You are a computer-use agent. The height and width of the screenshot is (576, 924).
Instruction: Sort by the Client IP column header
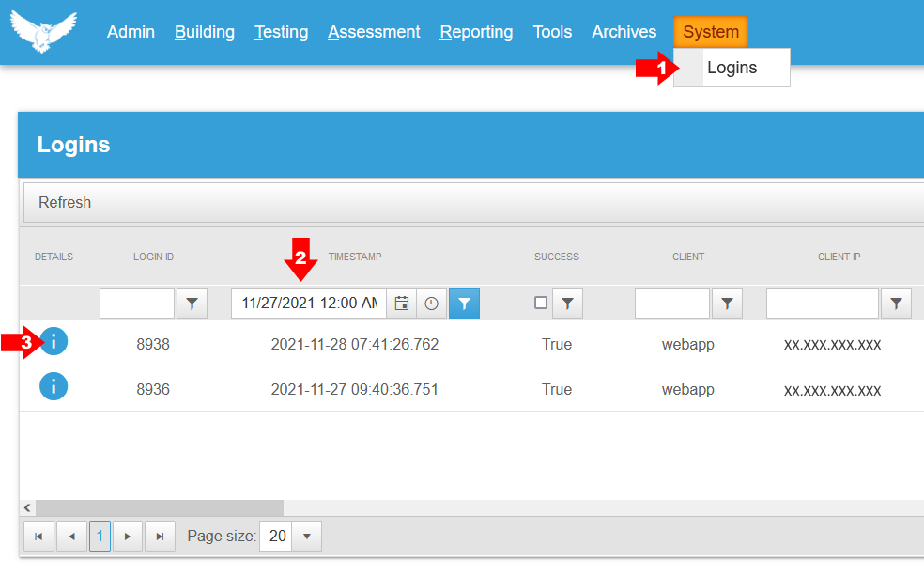(x=839, y=257)
